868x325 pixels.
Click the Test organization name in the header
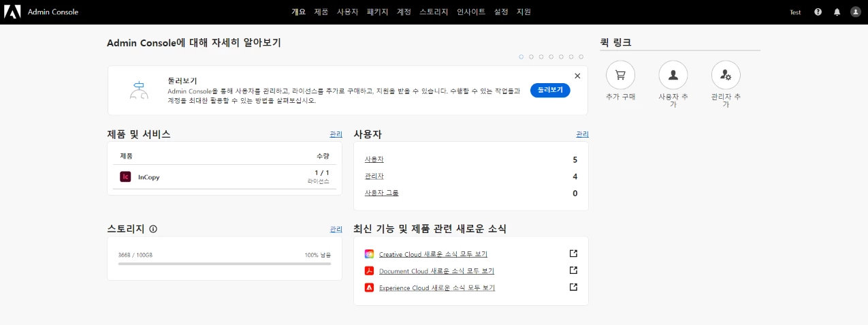(x=795, y=12)
